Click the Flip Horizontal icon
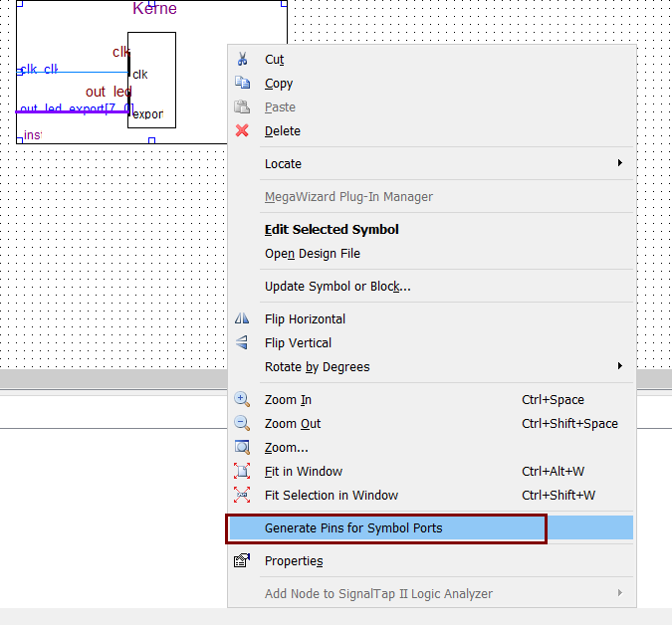Screen dimensions: 672x625 pyautogui.click(x=242, y=318)
